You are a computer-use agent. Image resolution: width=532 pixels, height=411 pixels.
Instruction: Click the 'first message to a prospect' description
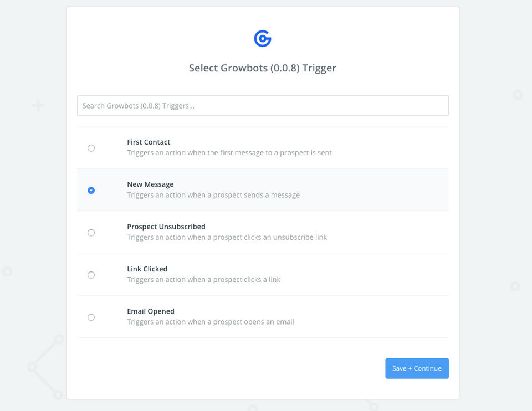229,152
